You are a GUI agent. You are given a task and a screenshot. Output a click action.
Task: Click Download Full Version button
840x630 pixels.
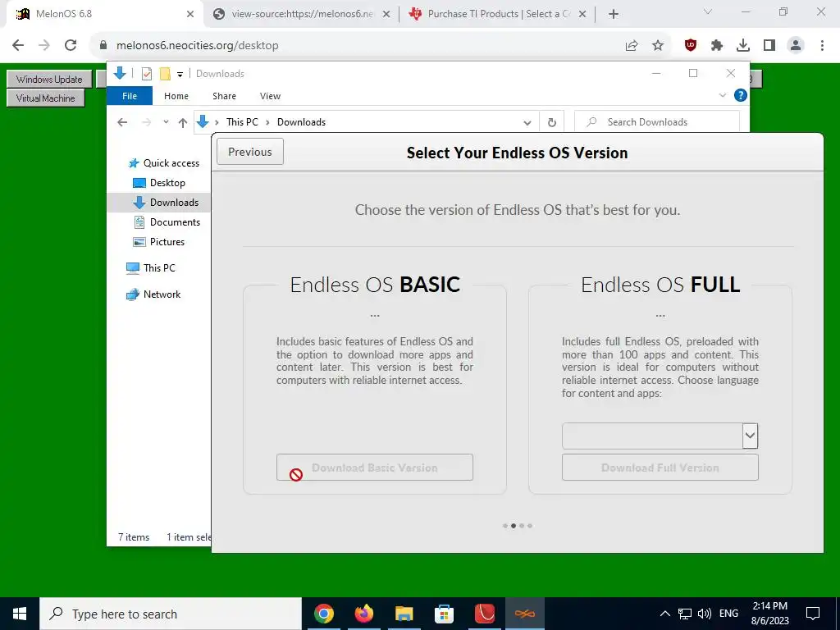click(660, 467)
